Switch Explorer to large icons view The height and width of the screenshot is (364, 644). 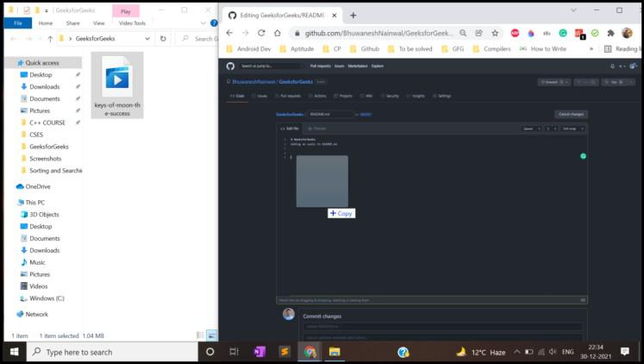[211, 336]
